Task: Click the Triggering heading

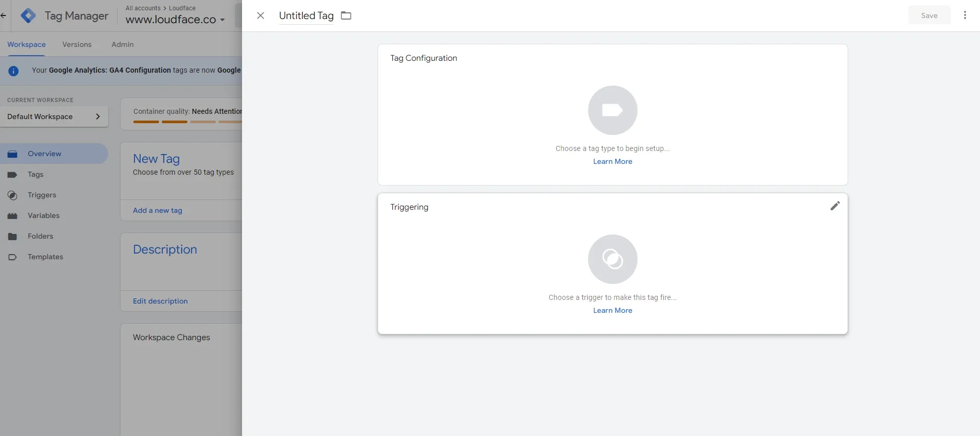Action: (409, 207)
